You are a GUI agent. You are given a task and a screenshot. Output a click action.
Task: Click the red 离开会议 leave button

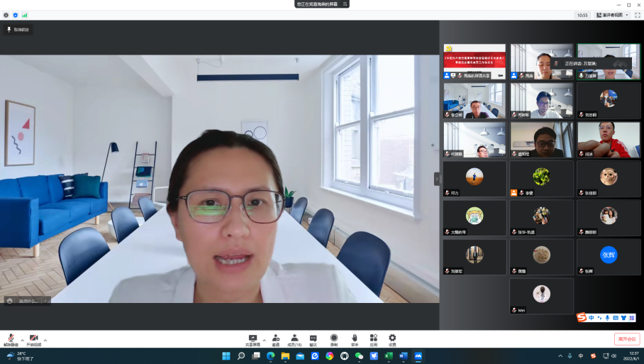click(627, 339)
